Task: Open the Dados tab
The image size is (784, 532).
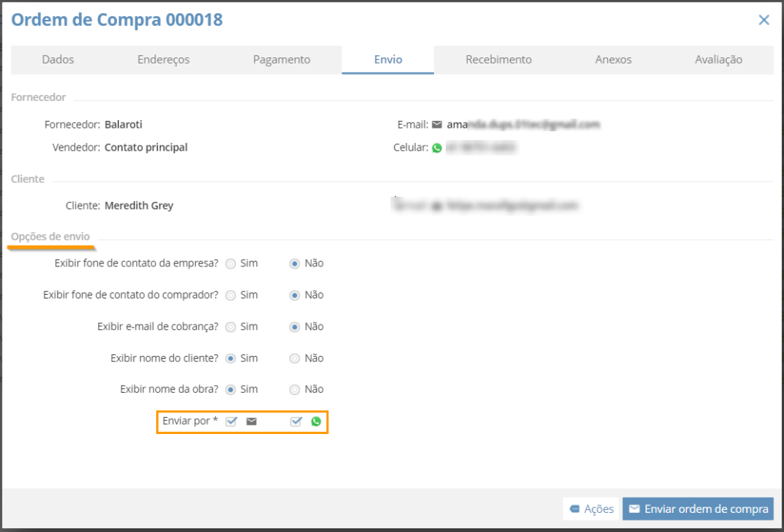Action: click(58, 60)
